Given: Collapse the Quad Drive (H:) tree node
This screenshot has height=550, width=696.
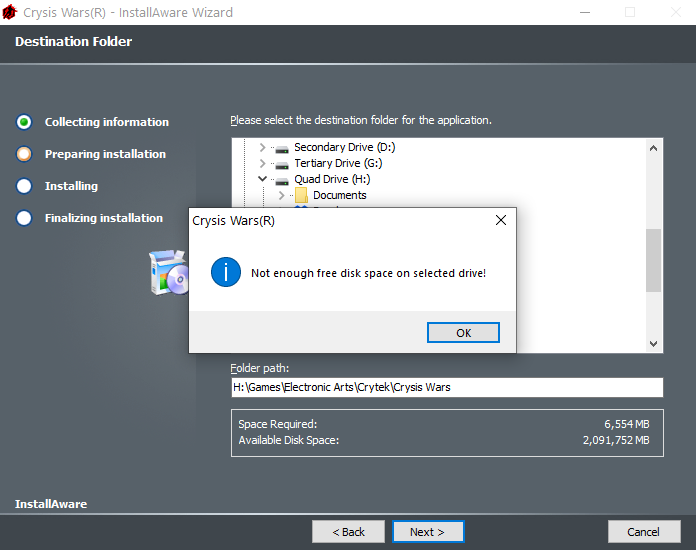Looking at the screenshot, I should click(x=263, y=180).
